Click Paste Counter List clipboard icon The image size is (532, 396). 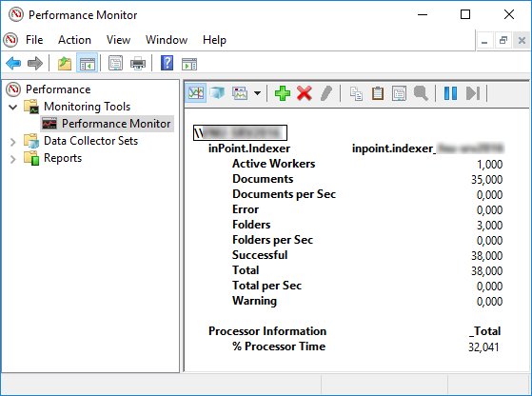[x=378, y=93]
